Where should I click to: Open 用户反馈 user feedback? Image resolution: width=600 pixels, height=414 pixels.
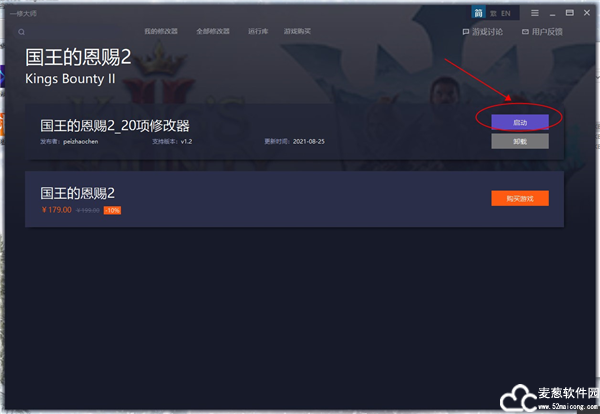coord(542,32)
